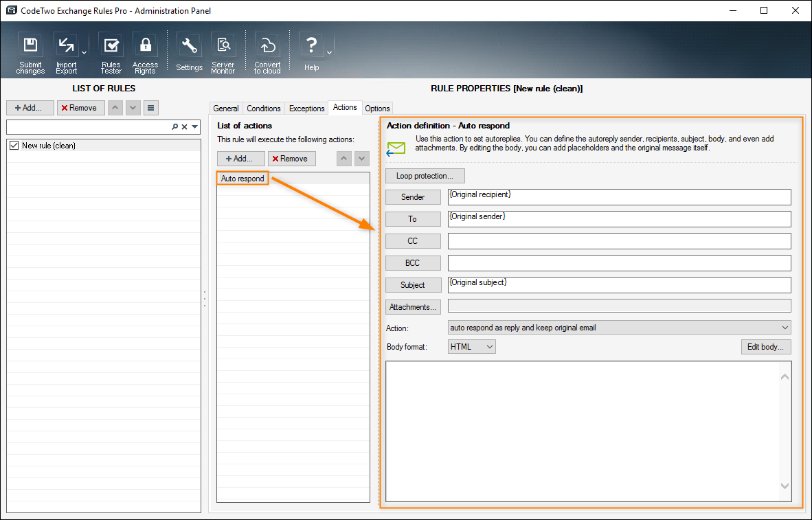
Task: Click the CC button
Action: pyautogui.click(x=413, y=241)
